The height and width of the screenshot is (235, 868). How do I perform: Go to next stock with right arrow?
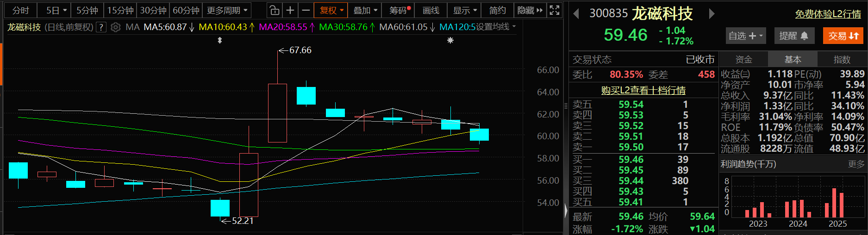[x=712, y=14]
